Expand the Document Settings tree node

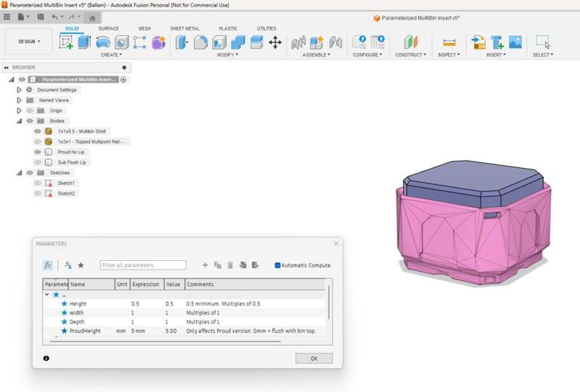[x=19, y=90]
